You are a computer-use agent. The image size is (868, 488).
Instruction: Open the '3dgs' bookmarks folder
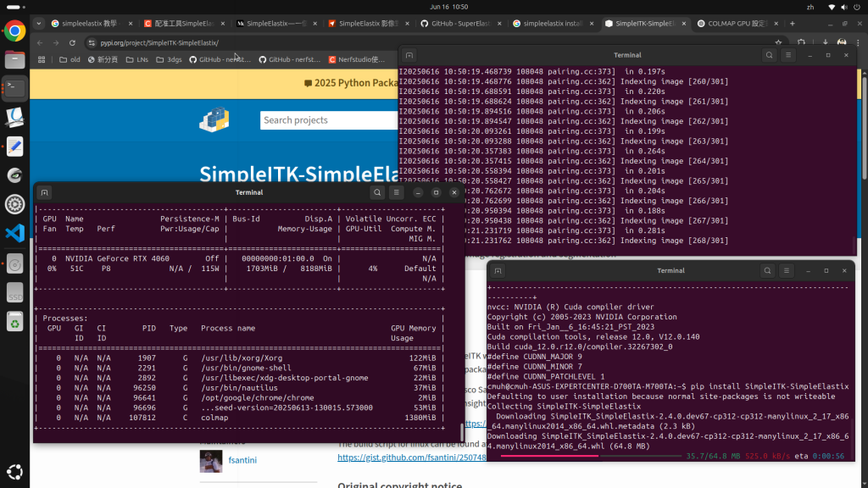coord(169,59)
